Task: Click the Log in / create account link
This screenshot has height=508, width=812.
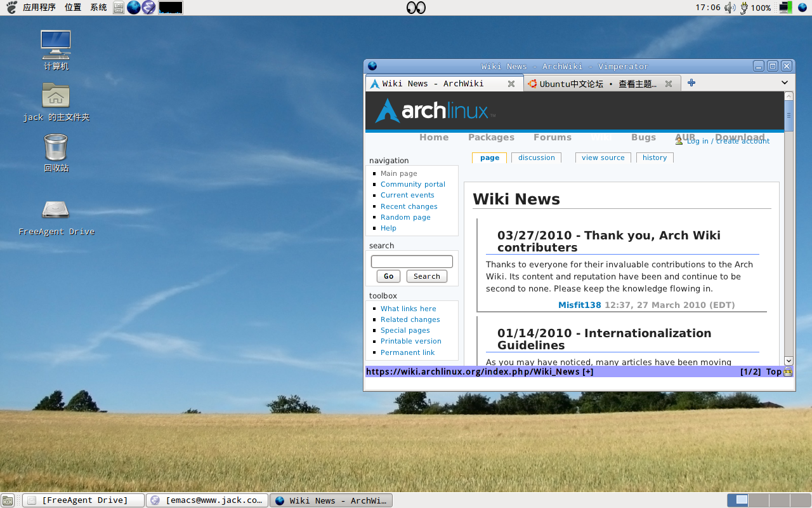Action: pos(728,141)
